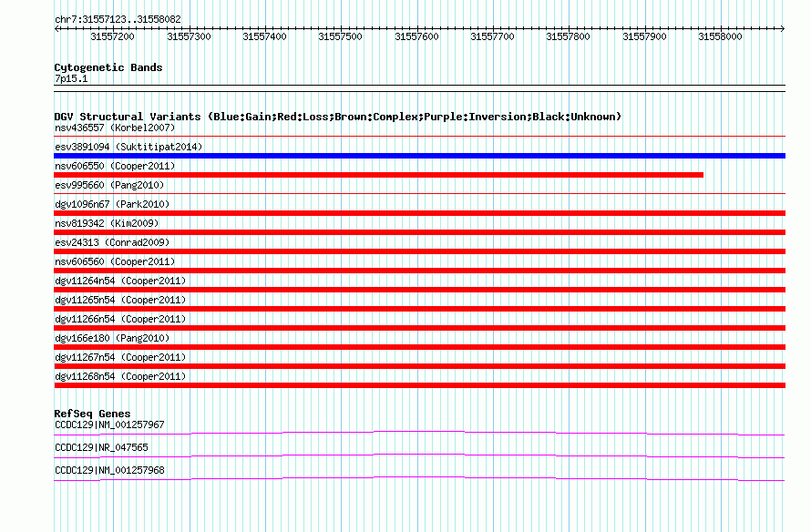Click ruler position 31557700
Screen dimensions: 811x532
coord(492,36)
